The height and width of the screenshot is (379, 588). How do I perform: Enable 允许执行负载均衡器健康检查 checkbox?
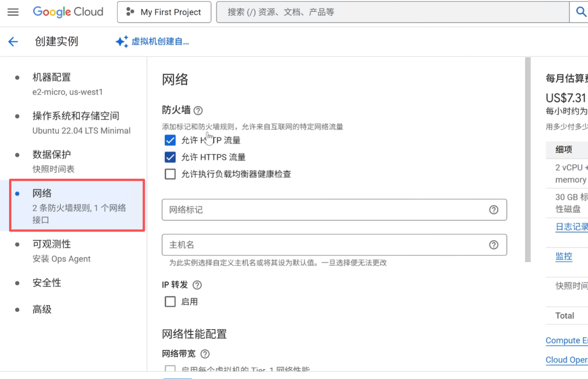click(170, 174)
